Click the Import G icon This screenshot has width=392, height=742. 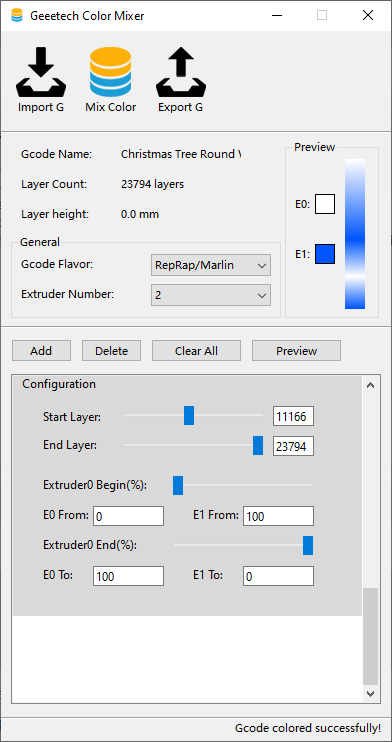41,72
